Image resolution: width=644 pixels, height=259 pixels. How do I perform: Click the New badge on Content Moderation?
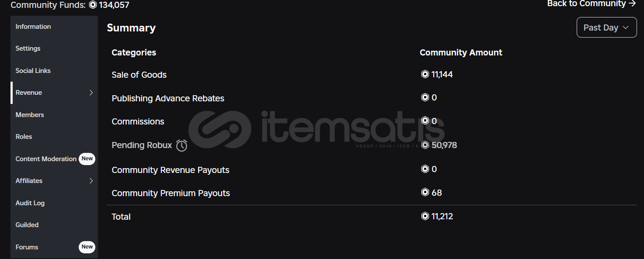point(87,159)
